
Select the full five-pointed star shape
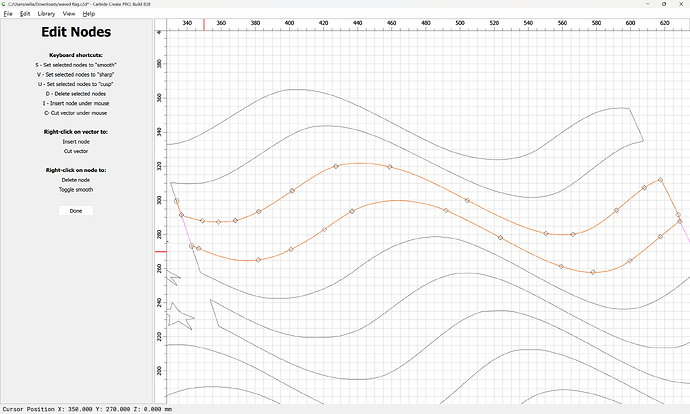tap(180, 316)
